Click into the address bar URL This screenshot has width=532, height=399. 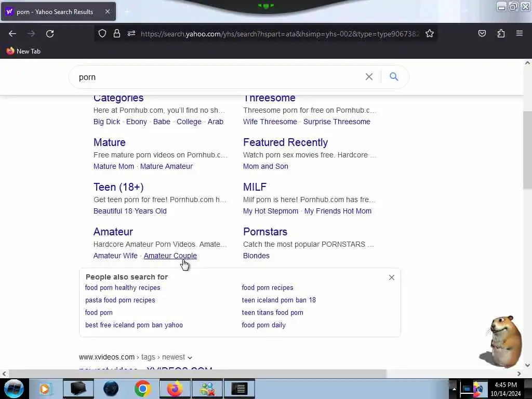tap(280, 34)
